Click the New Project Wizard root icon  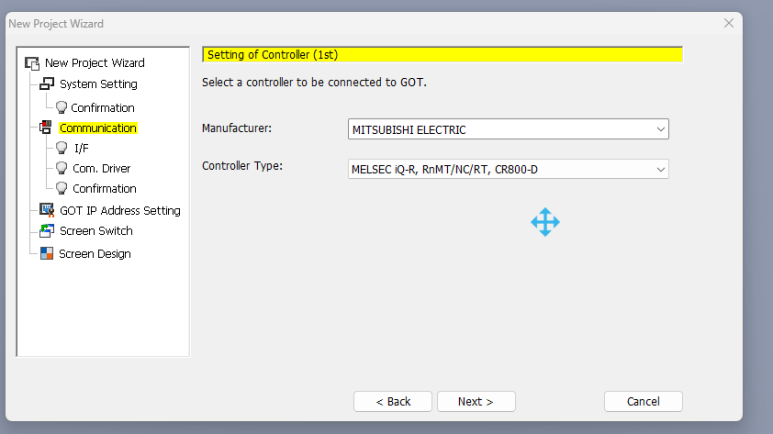tap(33, 63)
